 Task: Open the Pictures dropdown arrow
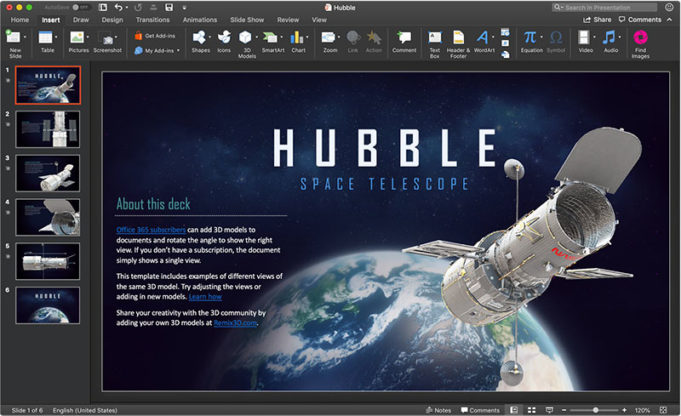click(88, 37)
